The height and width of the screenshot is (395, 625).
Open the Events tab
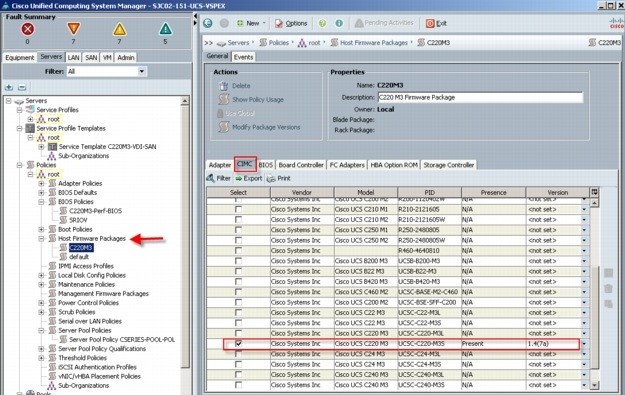243,57
